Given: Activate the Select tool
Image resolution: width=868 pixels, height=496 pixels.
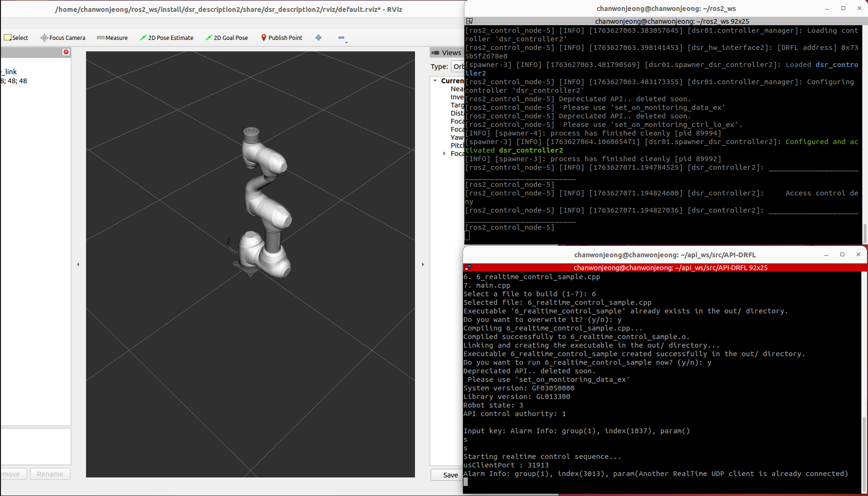Looking at the screenshot, I should point(16,38).
